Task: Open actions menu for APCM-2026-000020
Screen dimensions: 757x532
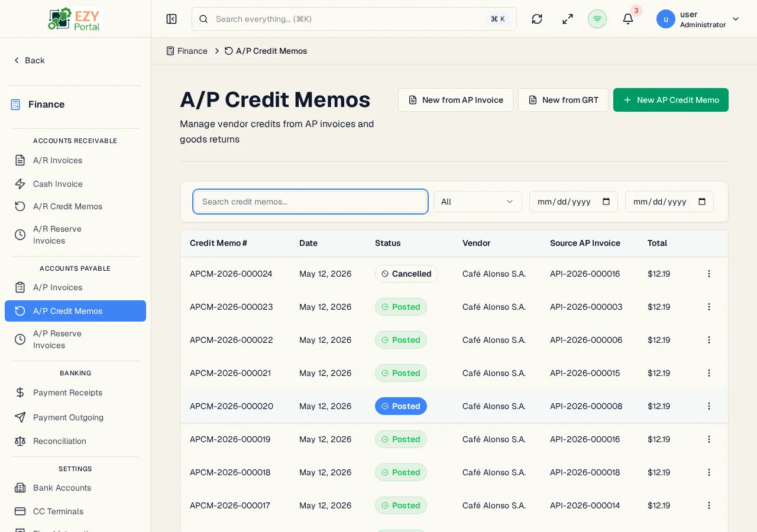Action: [x=709, y=406]
